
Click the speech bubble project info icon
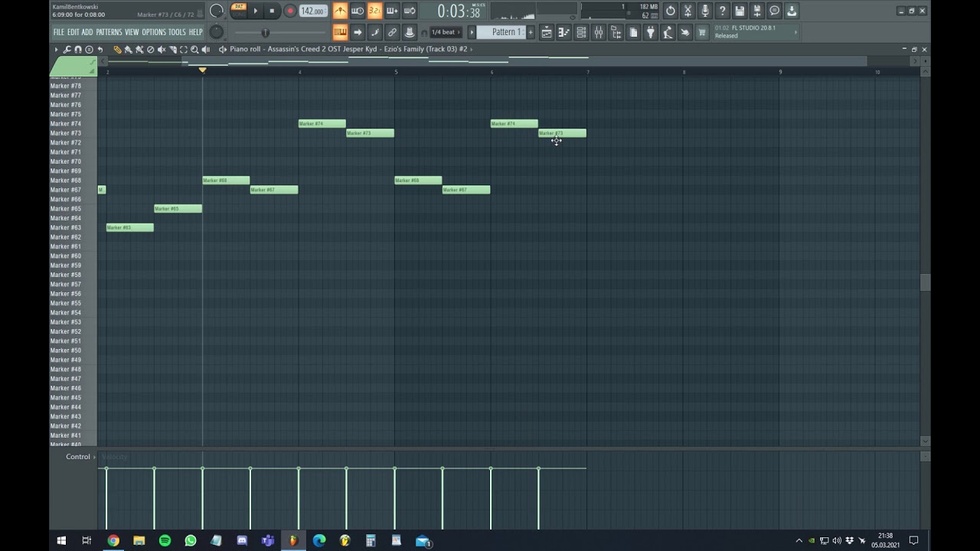[774, 11]
